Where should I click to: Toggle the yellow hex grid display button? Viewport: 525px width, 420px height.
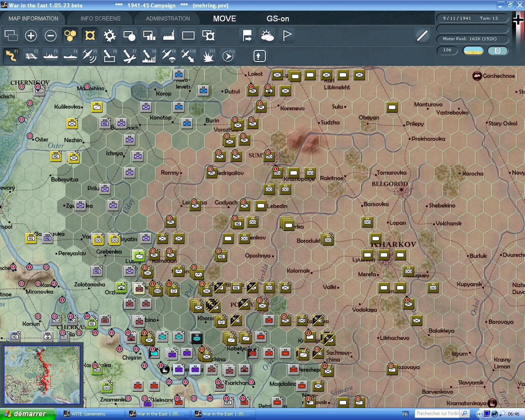(x=70, y=36)
